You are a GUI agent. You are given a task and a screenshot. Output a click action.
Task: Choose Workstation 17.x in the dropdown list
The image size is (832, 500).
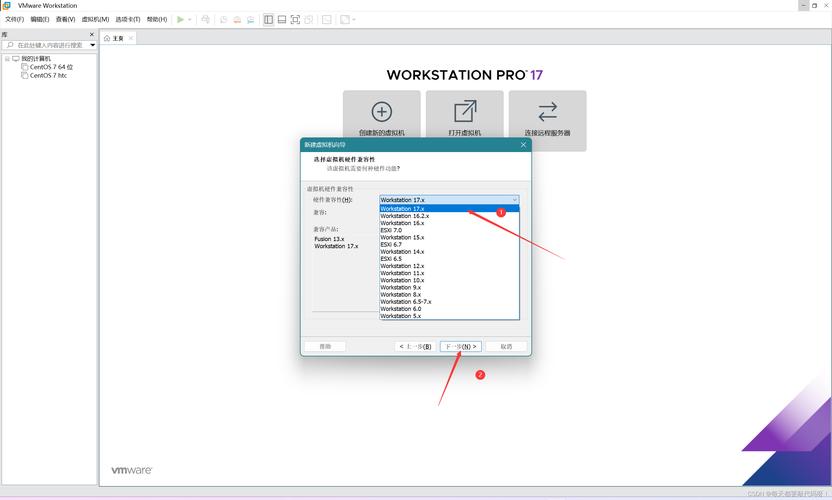point(449,209)
